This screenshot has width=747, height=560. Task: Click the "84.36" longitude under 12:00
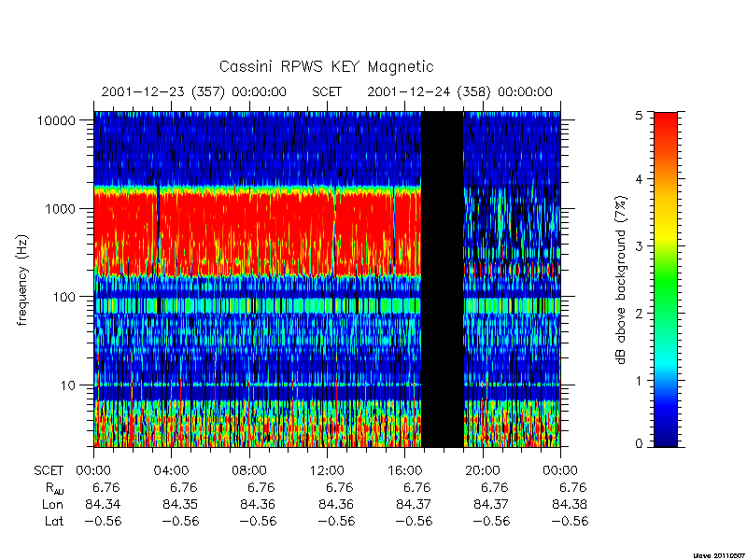pos(336,504)
